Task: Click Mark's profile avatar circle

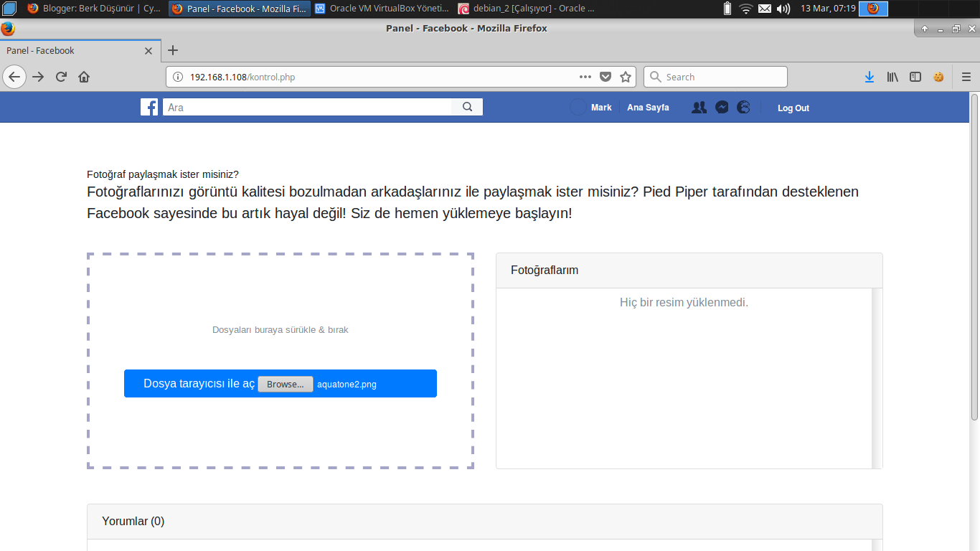Action: pos(578,107)
